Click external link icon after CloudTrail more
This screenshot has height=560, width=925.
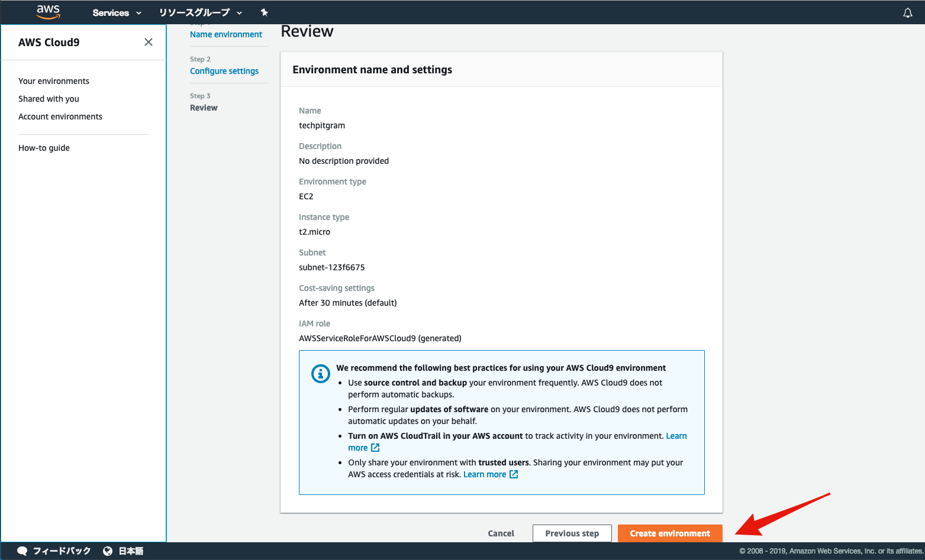tap(375, 448)
